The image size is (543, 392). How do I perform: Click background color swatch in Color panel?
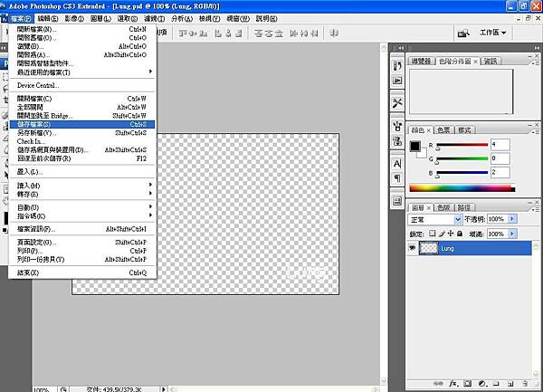(422, 154)
